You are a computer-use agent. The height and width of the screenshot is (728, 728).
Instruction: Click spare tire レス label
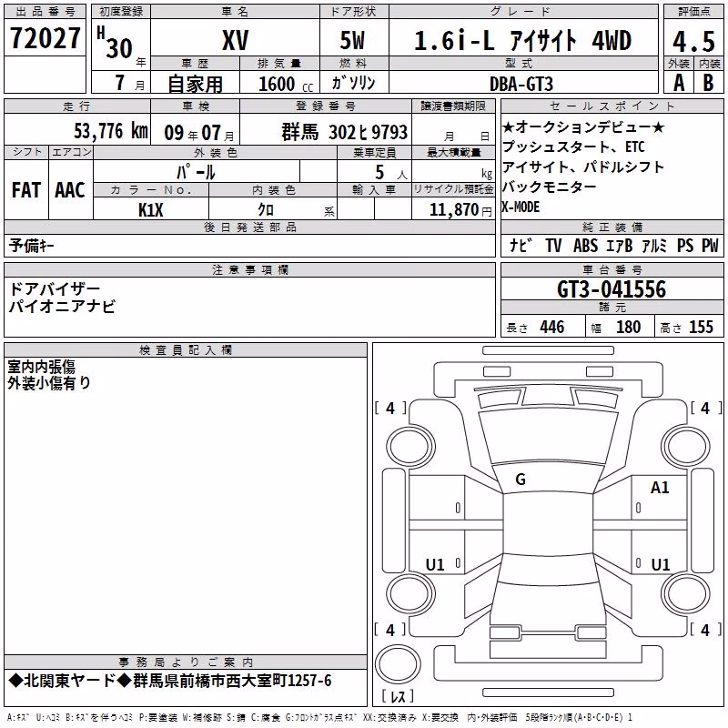398,696
